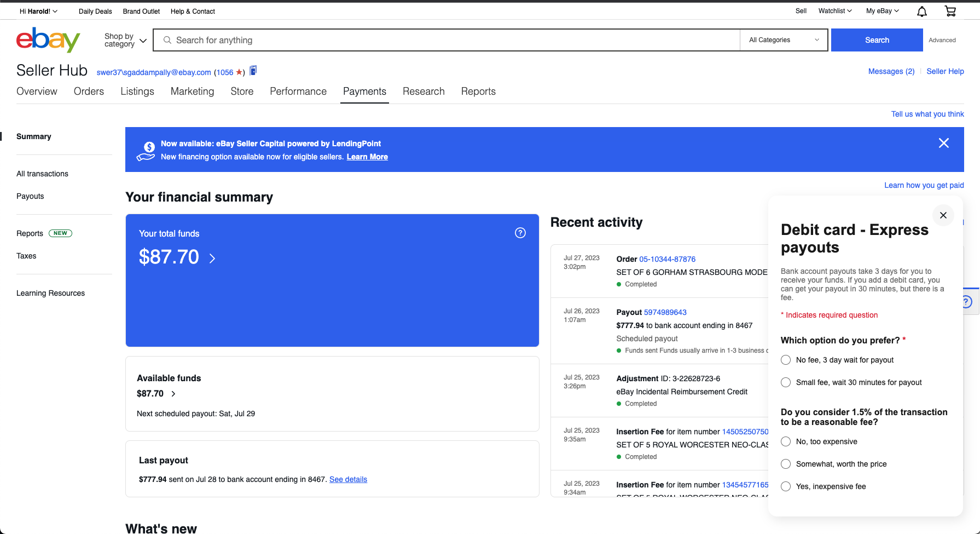
Task: Click 'Learn how you get paid' link
Action: (924, 185)
